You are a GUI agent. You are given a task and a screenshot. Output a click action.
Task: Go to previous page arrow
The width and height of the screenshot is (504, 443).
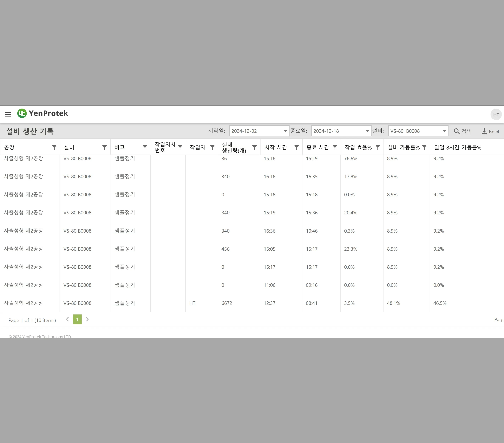point(67,319)
